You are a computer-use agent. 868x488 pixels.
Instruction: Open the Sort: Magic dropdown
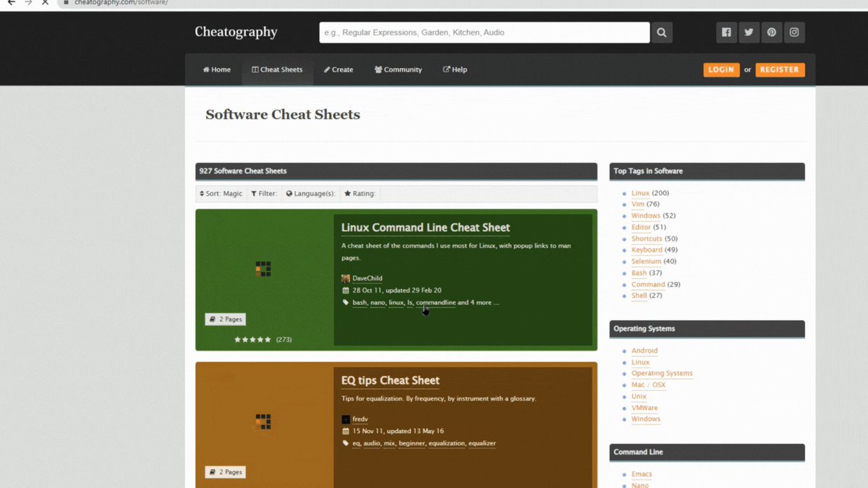221,194
